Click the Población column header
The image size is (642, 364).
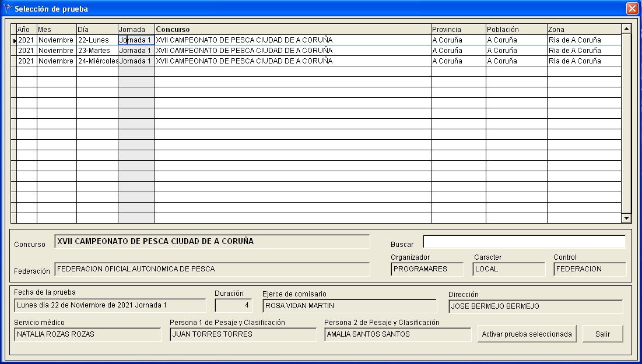pos(516,29)
